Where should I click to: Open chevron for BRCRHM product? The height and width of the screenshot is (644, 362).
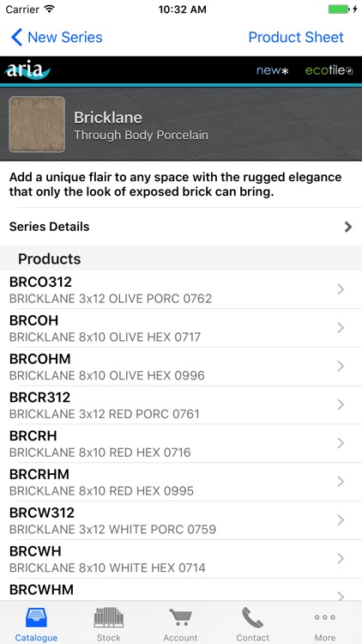341,482
